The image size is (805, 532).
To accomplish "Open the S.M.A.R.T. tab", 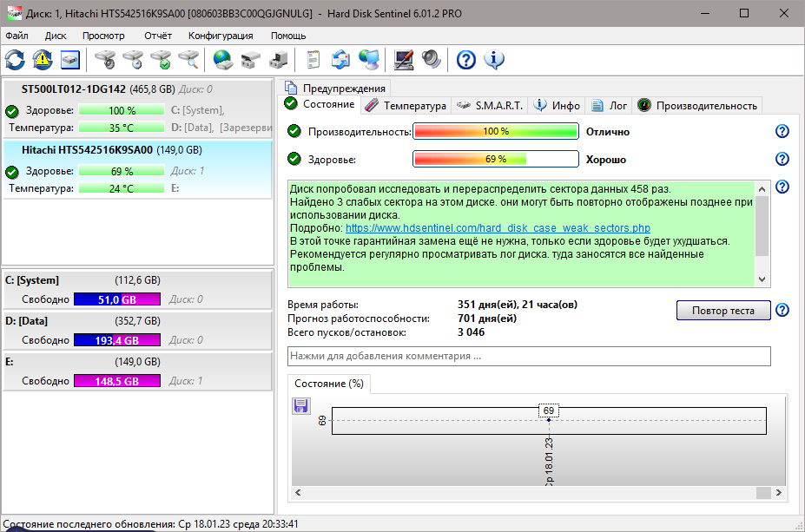I will pos(490,106).
